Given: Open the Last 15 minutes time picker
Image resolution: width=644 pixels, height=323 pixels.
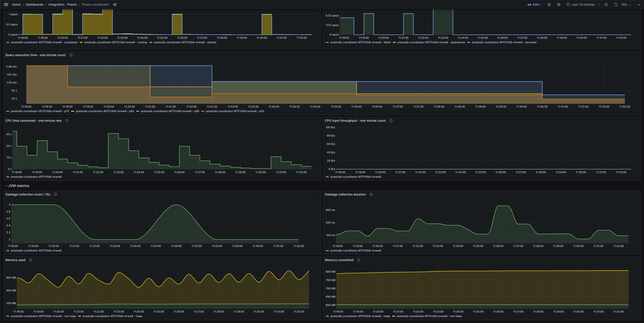Looking at the screenshot, I should 583,5.
